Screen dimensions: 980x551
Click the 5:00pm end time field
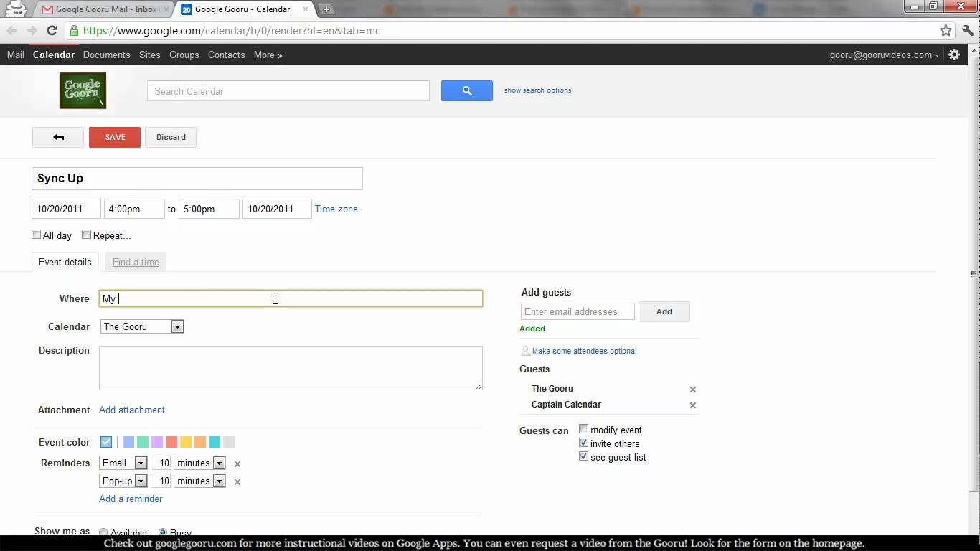[209, 209]
